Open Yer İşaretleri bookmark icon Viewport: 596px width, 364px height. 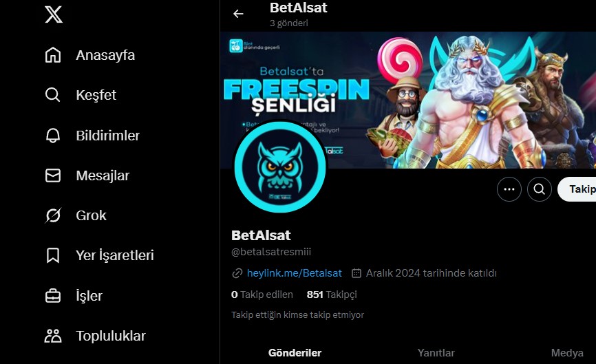pyautogui.click(x=53, y=255)
